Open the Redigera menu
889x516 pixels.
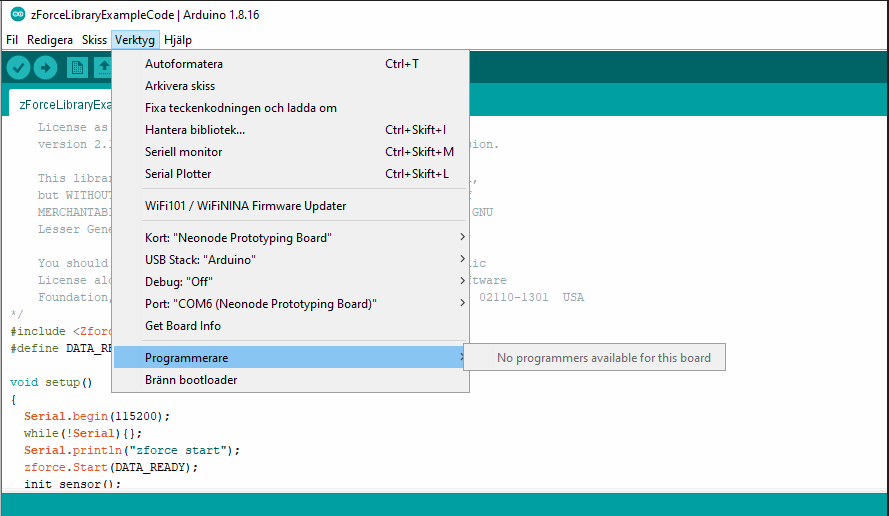click(50, 40)
